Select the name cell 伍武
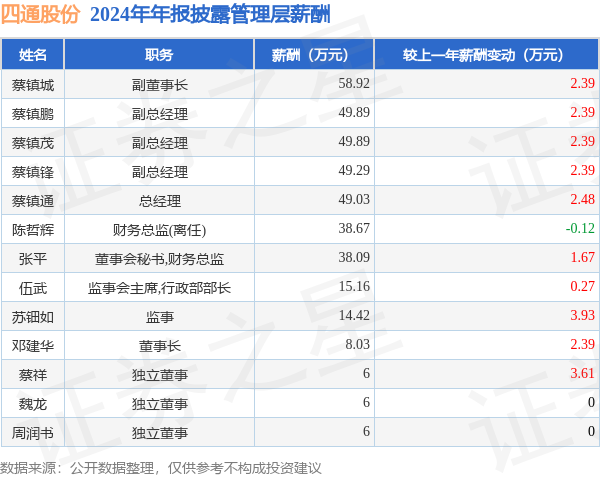Viewport: 600px width, 477px height. point(33,288)
